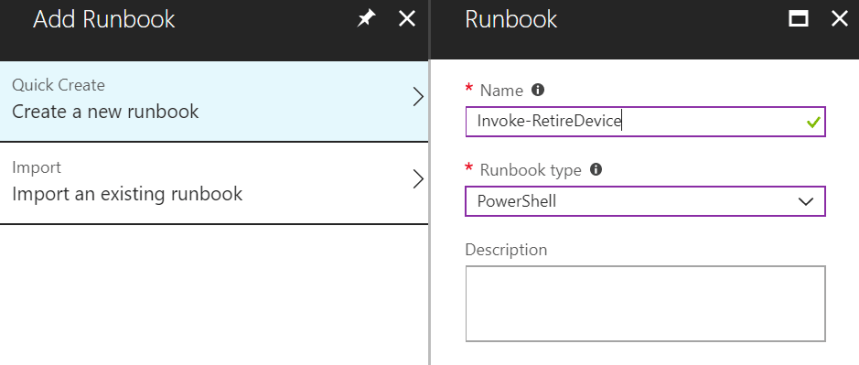859x365 pixels.
Task: Open the Runbook type PowerShell dropdown
Action: pyautogui.click(x=645, y=201)
